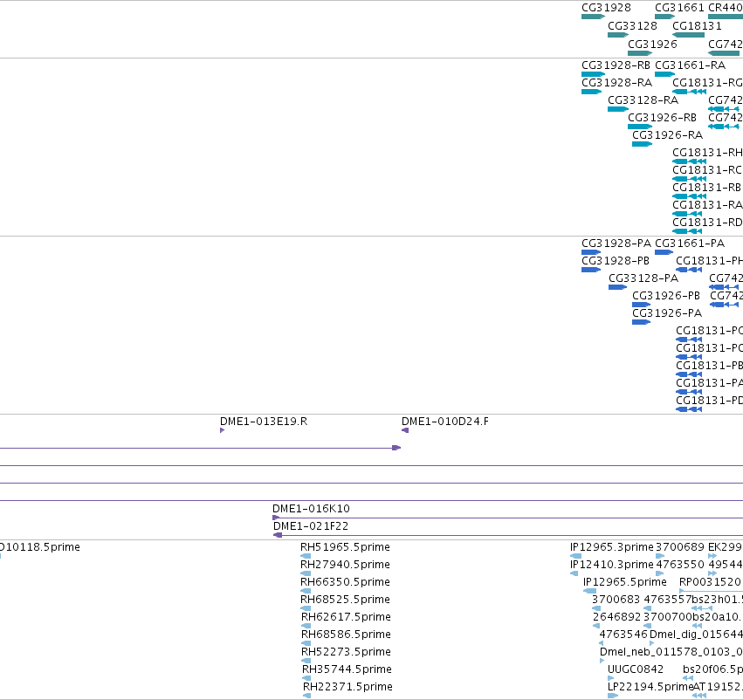The height and width of the screenshot is (700, 743).
Task: Select protein CG31926-PB
Action: pos(641,305)
